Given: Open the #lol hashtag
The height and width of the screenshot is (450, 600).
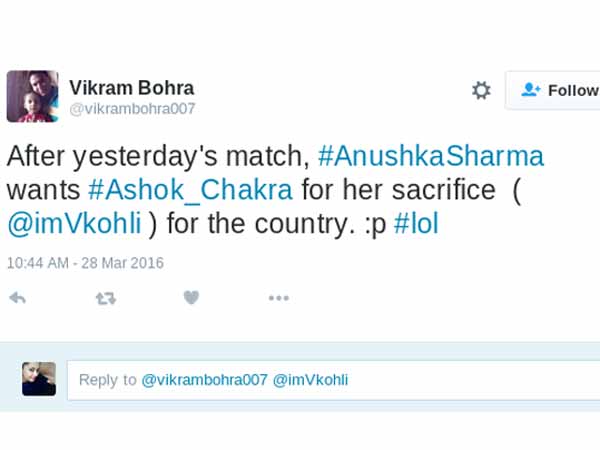Looking at the screenshot, I should pyautogui.click(x=416, y=222).
